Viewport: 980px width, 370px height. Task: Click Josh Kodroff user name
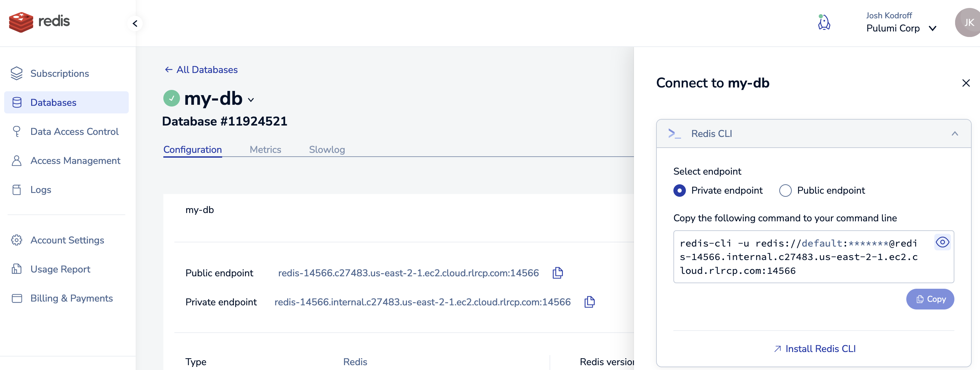click(889, 16)
